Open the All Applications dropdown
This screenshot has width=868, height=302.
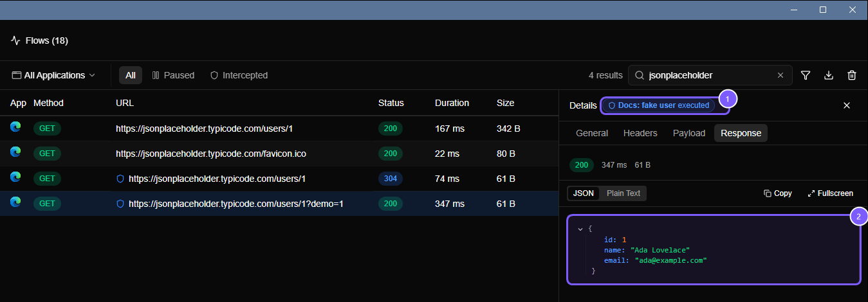[53, 75]
